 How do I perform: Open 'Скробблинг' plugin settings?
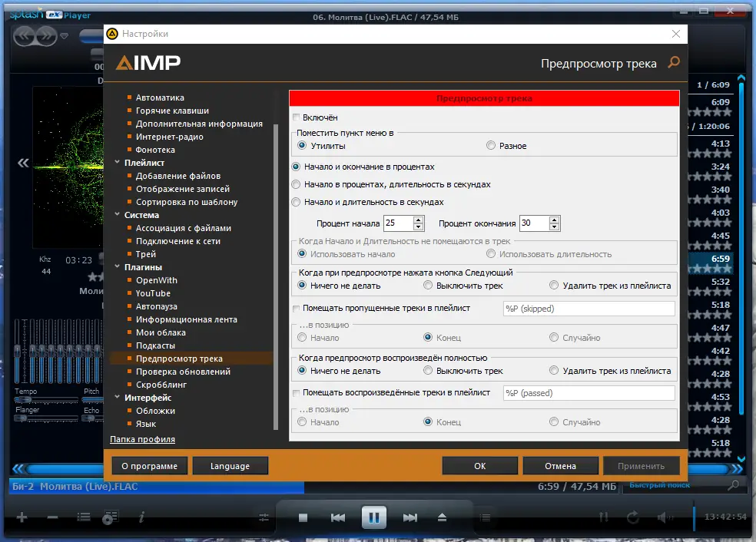point(161,385)
